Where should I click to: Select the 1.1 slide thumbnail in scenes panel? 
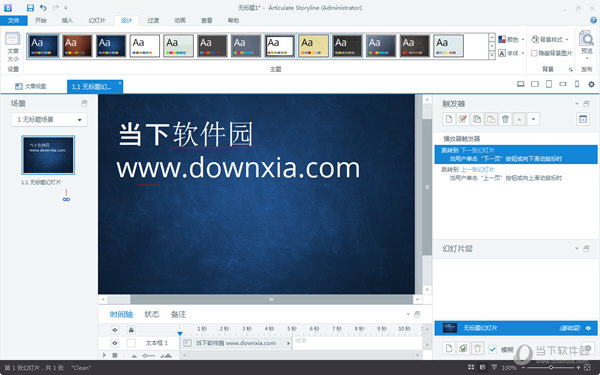(48, 155)
